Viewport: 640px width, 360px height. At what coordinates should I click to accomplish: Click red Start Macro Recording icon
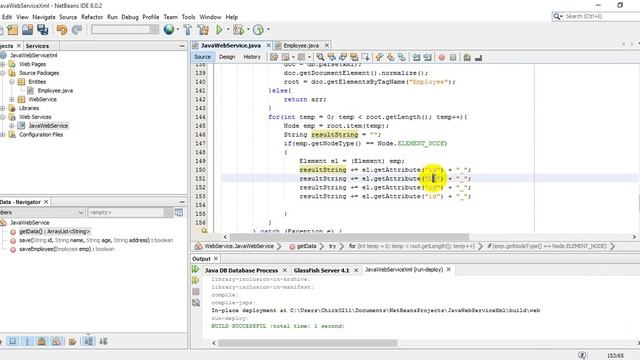tap(442, 57)
